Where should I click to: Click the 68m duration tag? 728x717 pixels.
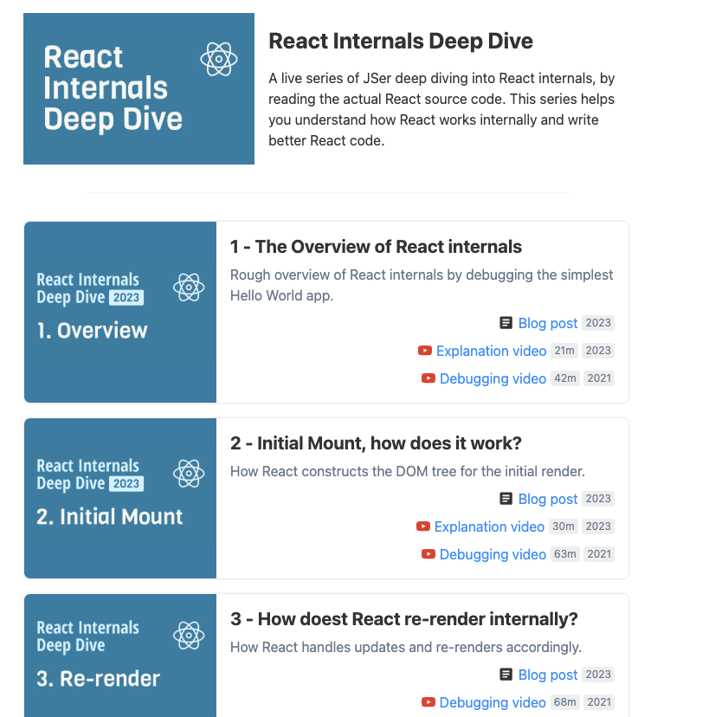pyautogui.click(x=565, y=701)
